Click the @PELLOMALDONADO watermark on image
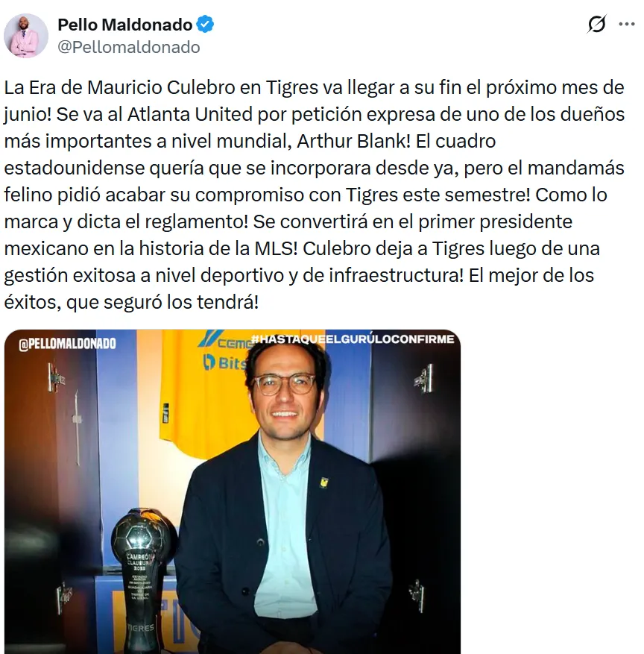Viewport: 644px width, 654px height. [67, 344]
